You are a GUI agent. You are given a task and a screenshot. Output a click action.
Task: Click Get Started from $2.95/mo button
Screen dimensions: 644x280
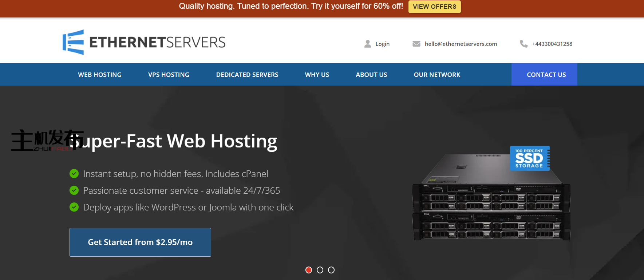140,242
